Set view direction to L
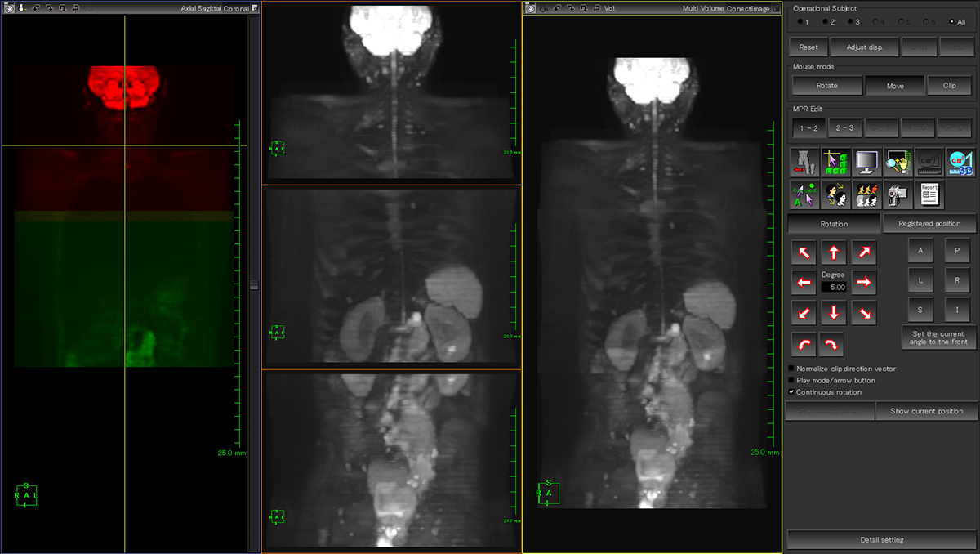This screenshot has width=980, height=554. (x=920, y=280)
